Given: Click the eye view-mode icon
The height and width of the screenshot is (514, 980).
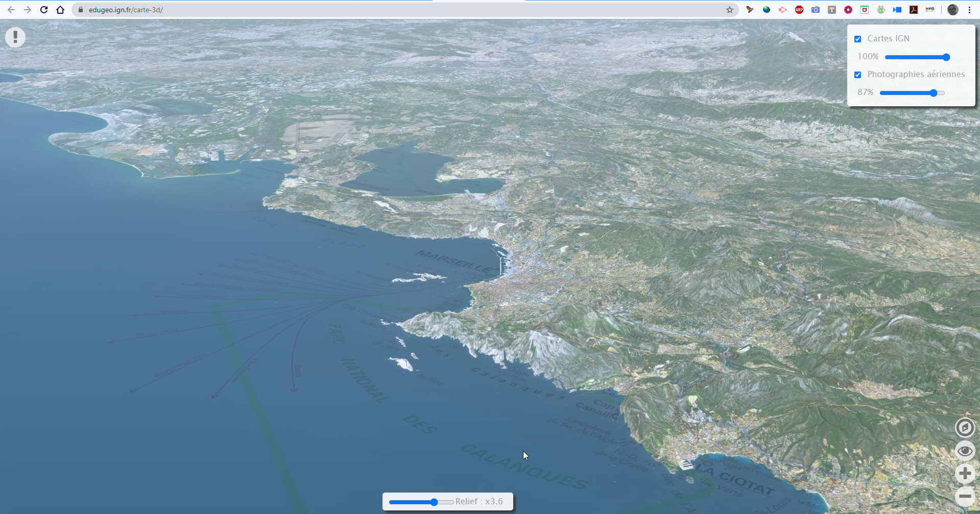Looking at the screenshot, I should pyautogui.click(x=965, y=451).
